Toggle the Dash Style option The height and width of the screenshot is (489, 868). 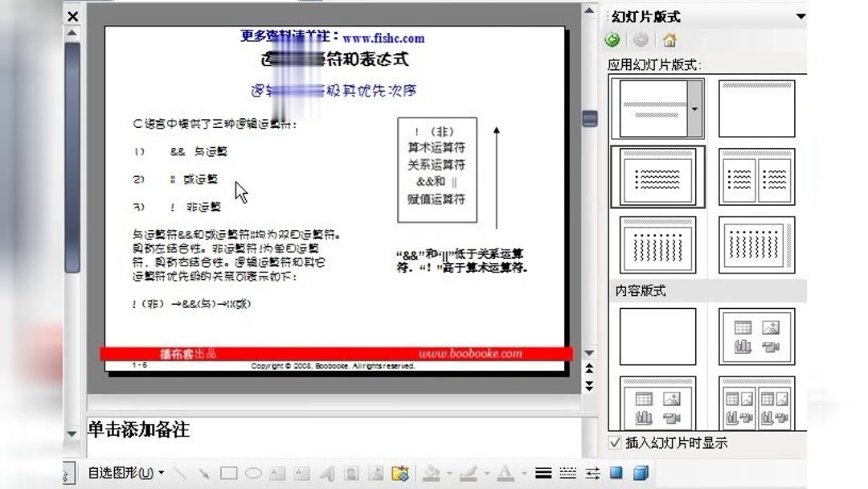(x=568, y=473)
